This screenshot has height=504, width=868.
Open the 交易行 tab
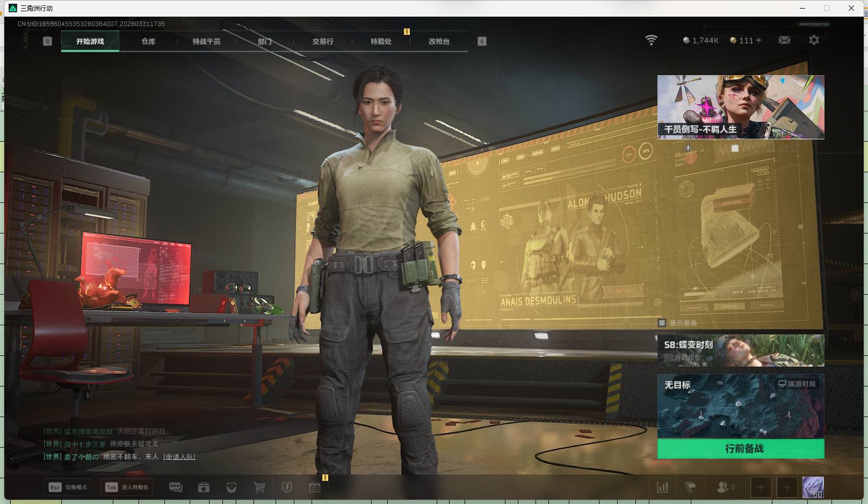(323, 41)
